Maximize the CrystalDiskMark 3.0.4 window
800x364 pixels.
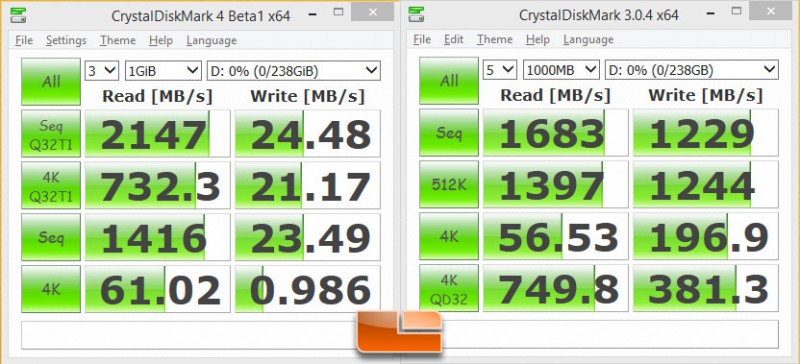pyautogui.click(x=737, y=11)
